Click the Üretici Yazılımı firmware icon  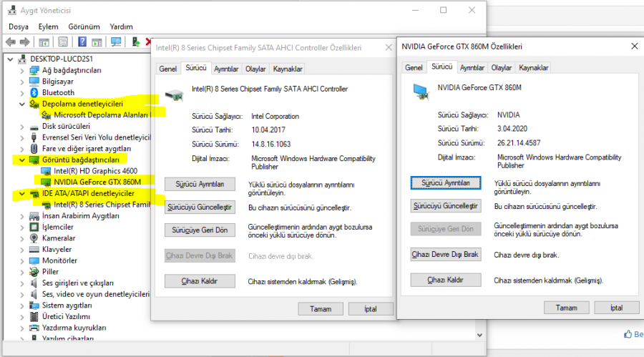click(x=34, y=316)
